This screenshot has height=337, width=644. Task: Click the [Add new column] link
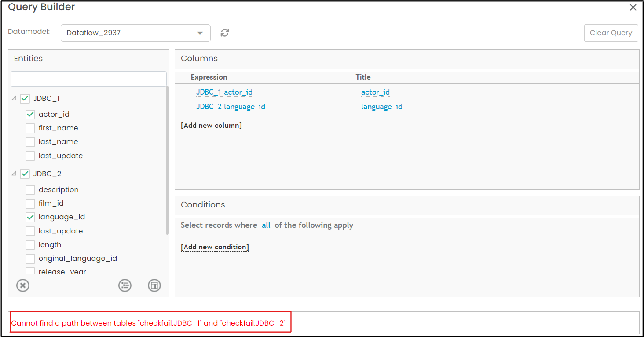point(211,126)
